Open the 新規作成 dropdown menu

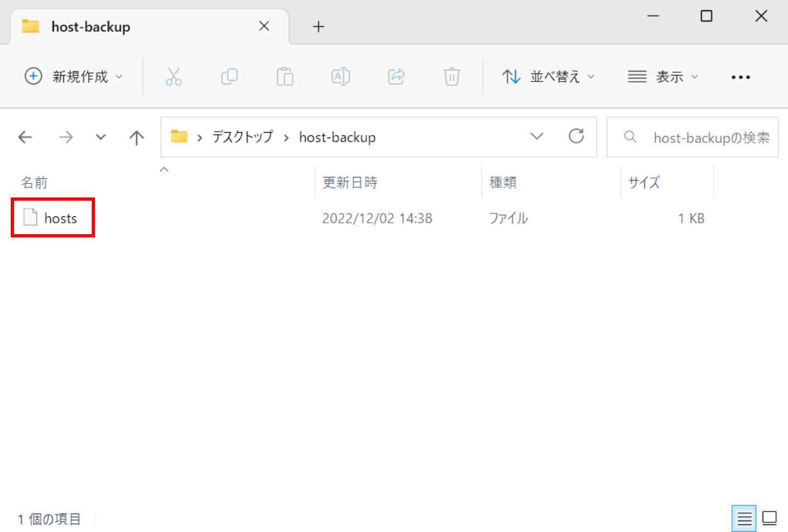tap(74, 77)
